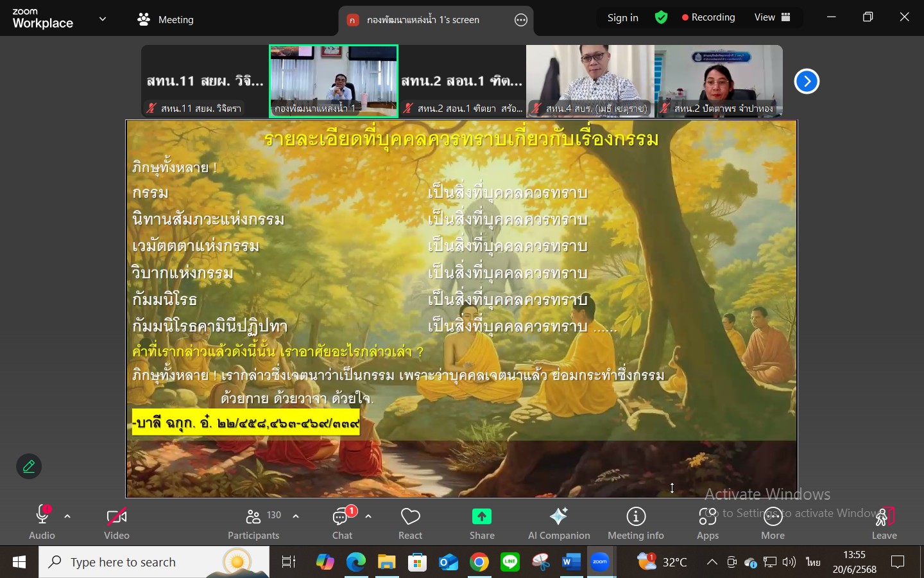Open Google Chrome from taskbar

(479, 563)
